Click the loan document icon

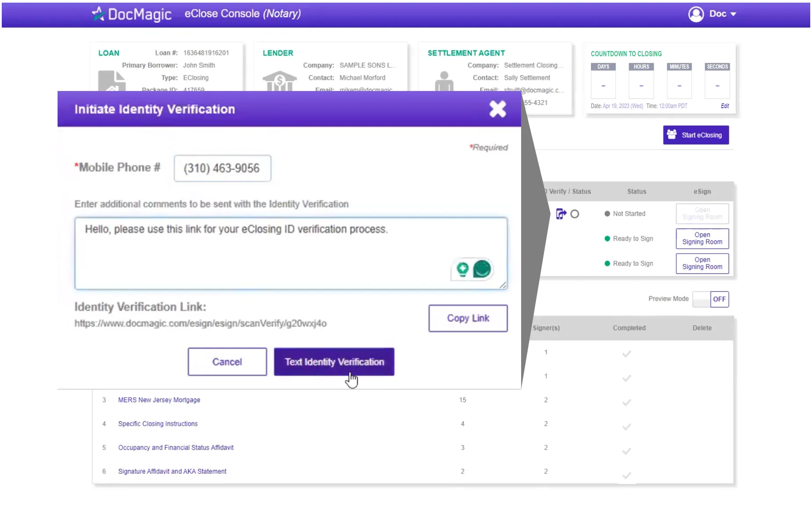point(112,81)
